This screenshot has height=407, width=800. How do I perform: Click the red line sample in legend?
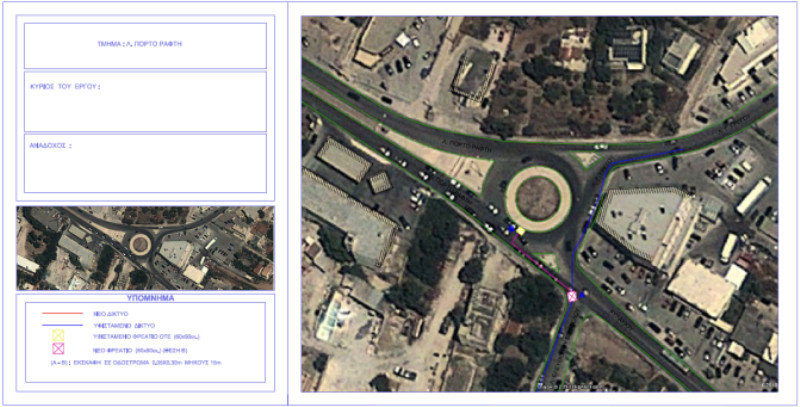(x=61, y=313)
